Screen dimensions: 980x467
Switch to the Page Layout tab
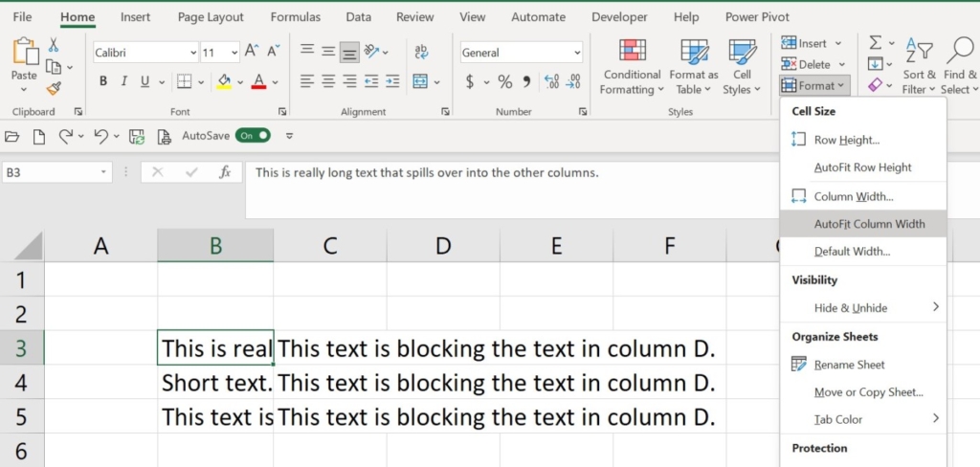(x=211, y=17)
